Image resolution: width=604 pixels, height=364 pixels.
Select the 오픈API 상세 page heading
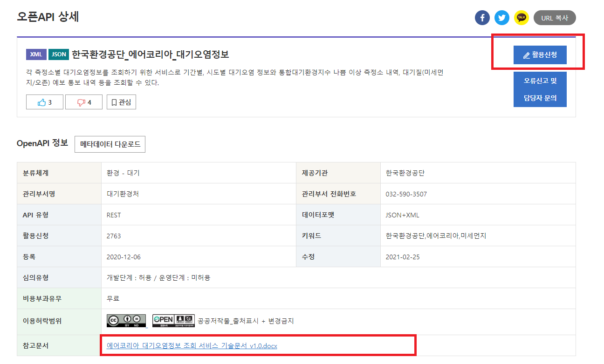[x=48, y=17]
